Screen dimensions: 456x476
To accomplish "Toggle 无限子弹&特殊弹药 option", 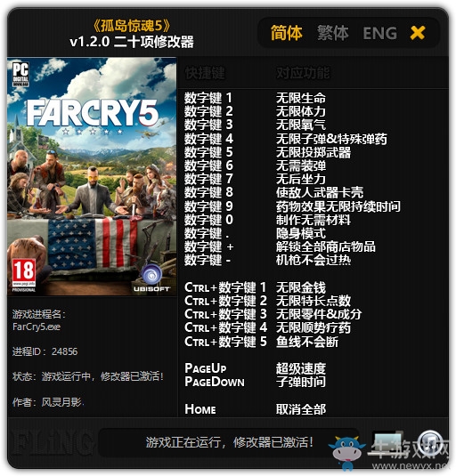I will point(331,139).
